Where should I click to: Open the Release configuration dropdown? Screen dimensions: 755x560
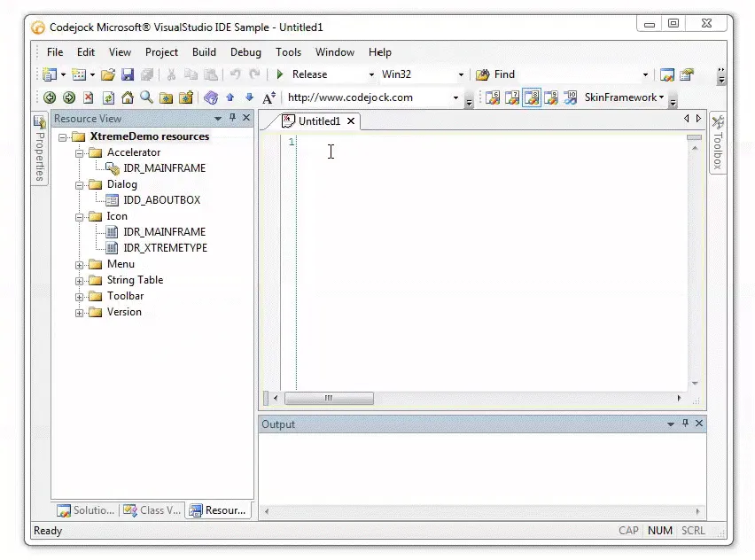click(371, 74)
